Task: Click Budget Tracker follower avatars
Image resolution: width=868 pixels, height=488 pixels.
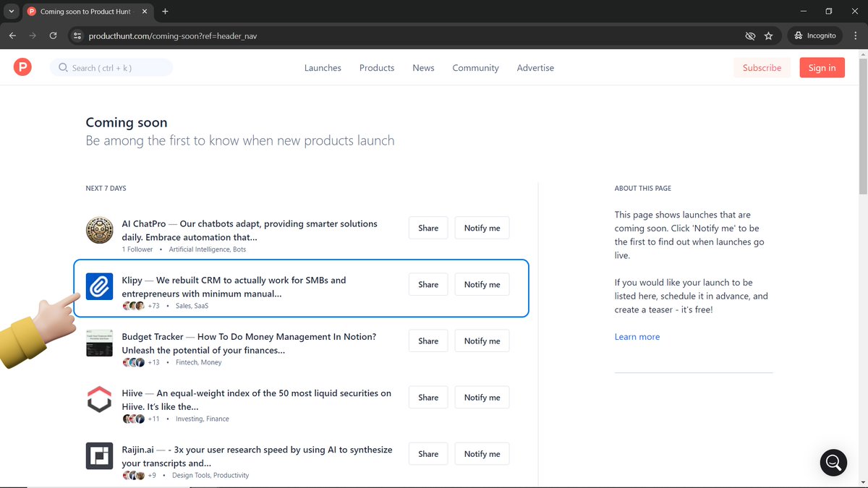Action: point(134,362)
